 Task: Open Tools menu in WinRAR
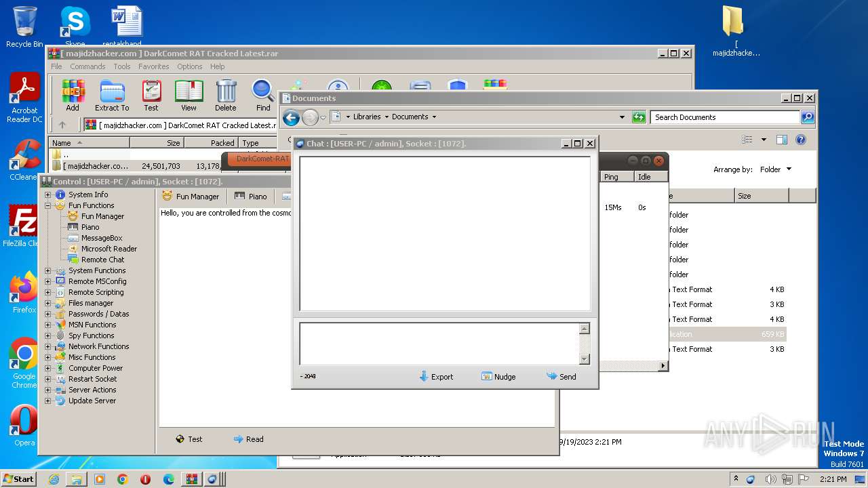[122, 66]
